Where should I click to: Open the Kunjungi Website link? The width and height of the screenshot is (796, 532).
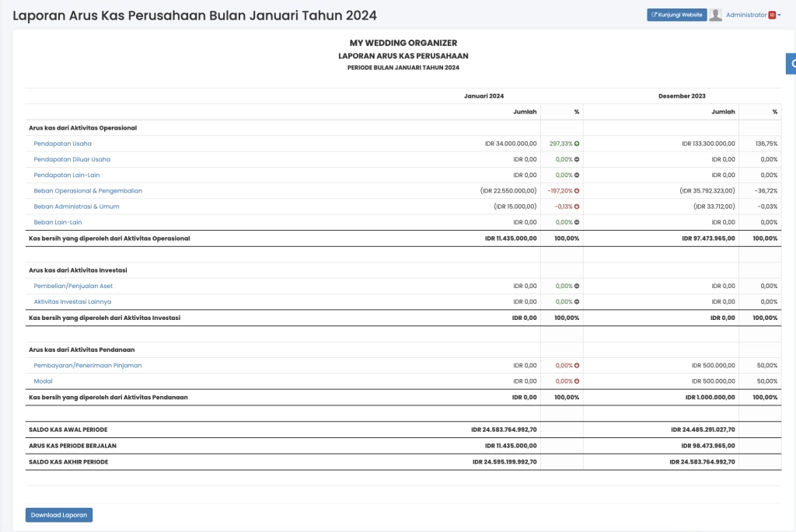pyautogui.click(x=679, y=14)
